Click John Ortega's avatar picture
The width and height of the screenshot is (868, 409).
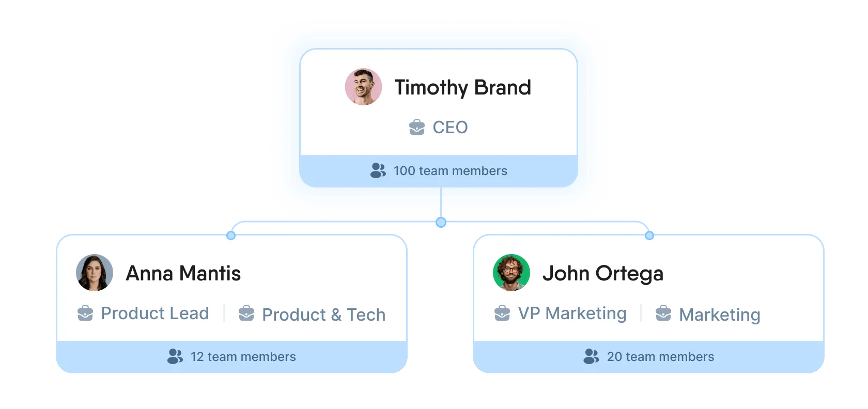coord(512,273)
